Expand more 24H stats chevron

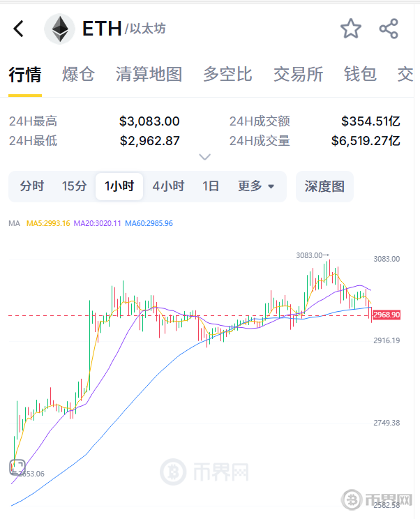tap(205, 156)
